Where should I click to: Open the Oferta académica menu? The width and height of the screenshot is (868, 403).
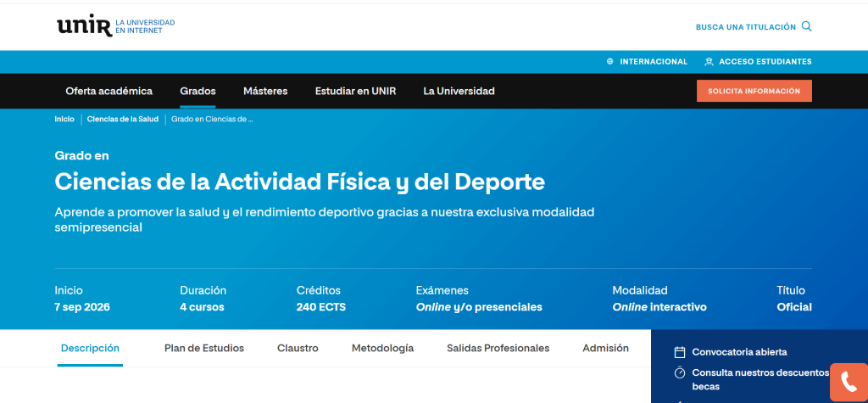(109, 91)
